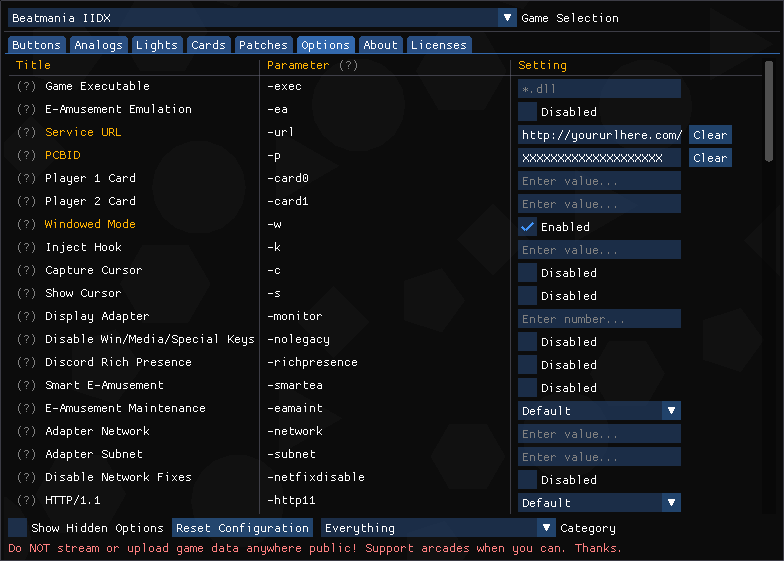Viewport: 784px width, 561px height.
Task: Disable the Windowed Mode checkbox
Action: click(528, 227)
